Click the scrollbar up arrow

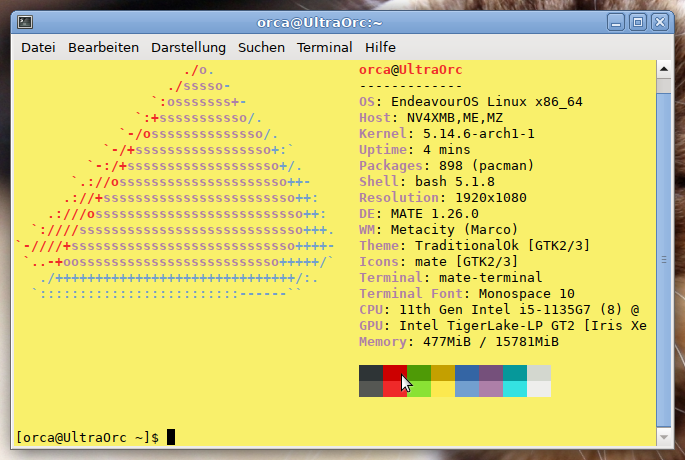[664, 69]
